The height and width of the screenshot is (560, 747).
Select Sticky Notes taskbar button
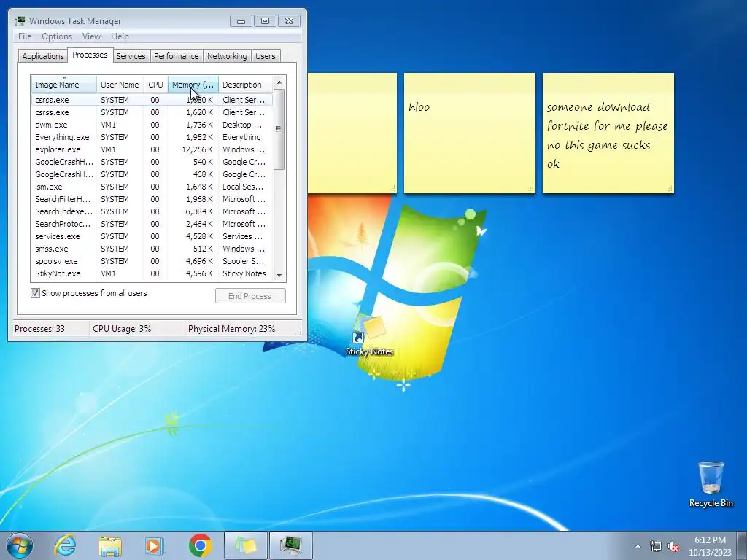pyautogui.click(x=245, y=545)
